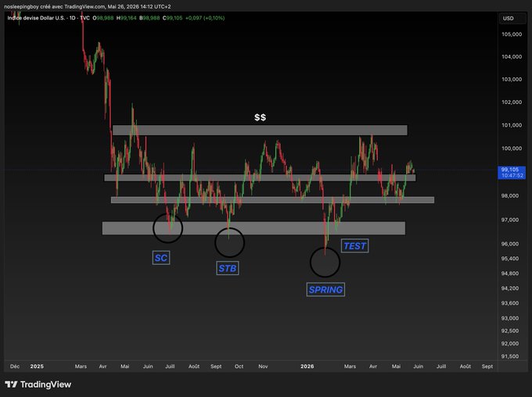Click the 92,500 price axis label

pos(510,331)
